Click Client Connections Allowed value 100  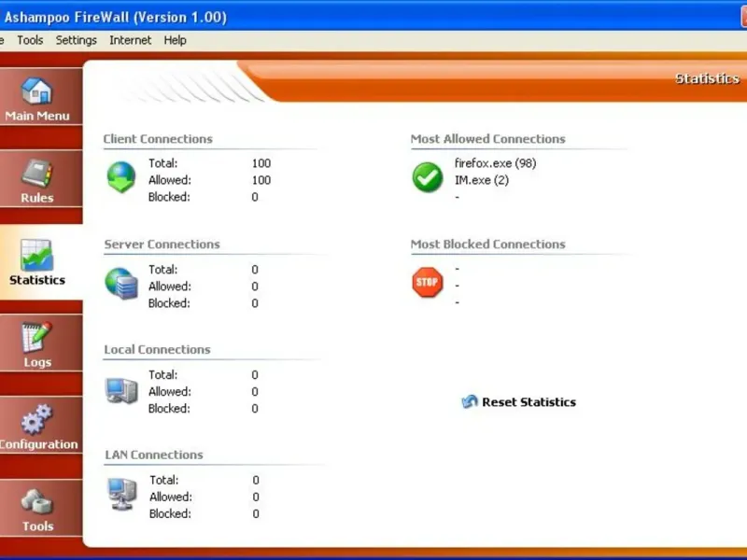pos(261,180)
